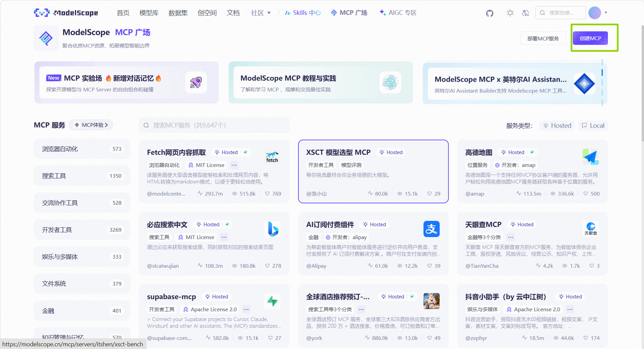Image resolution: width=644 pixels, height=349 pixels.
Task: Click the fetch logo on Fetch card
Action: coord(272,157)
